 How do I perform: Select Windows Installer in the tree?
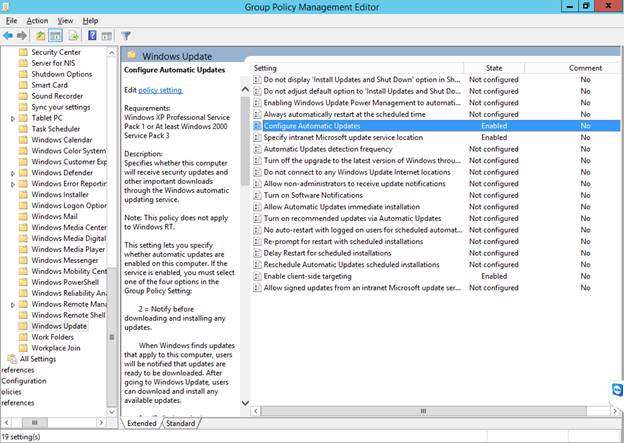pyautogui.click(x=60, y=195)
